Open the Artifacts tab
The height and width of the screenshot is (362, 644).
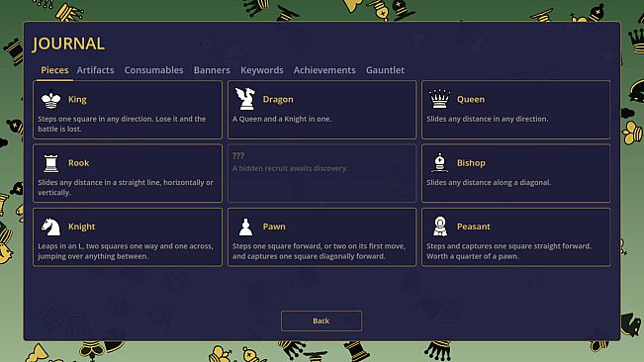(x=95, y=70)
